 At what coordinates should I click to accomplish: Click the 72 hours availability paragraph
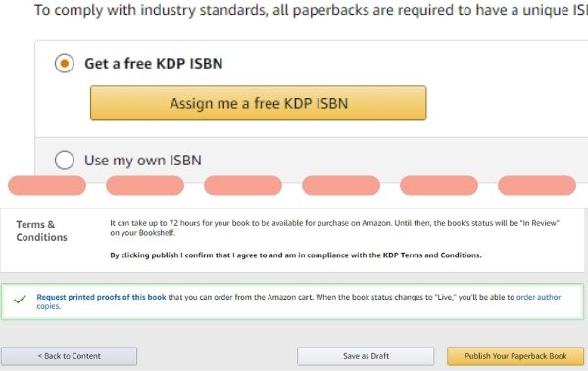334,228
